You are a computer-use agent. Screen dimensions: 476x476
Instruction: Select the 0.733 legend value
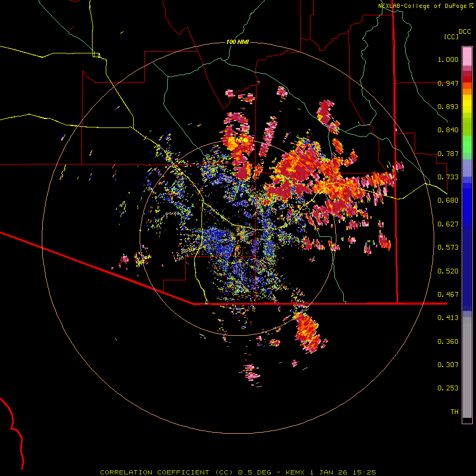[448, 177]
